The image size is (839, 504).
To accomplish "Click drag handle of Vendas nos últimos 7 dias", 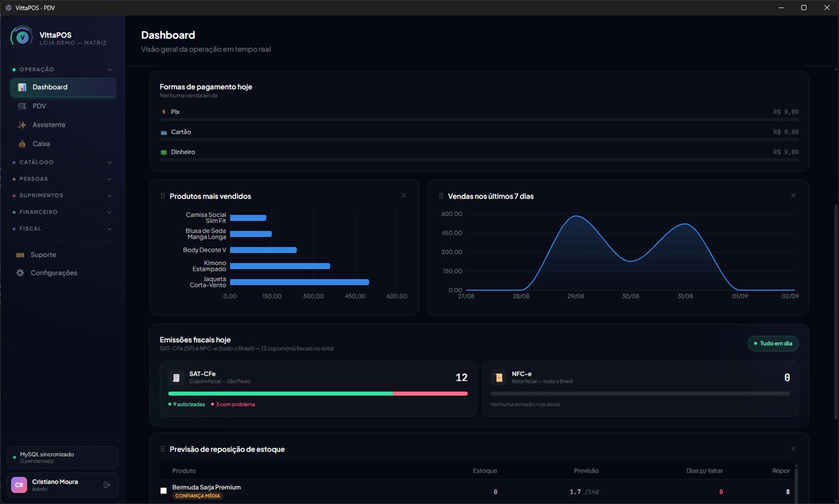I will 441,196.
